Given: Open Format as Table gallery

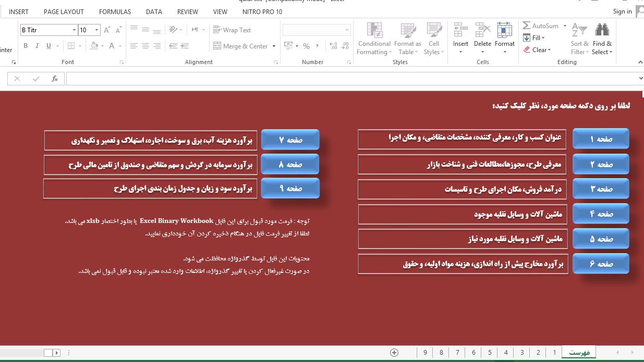Looking at the screenshot, I should 407,31.
